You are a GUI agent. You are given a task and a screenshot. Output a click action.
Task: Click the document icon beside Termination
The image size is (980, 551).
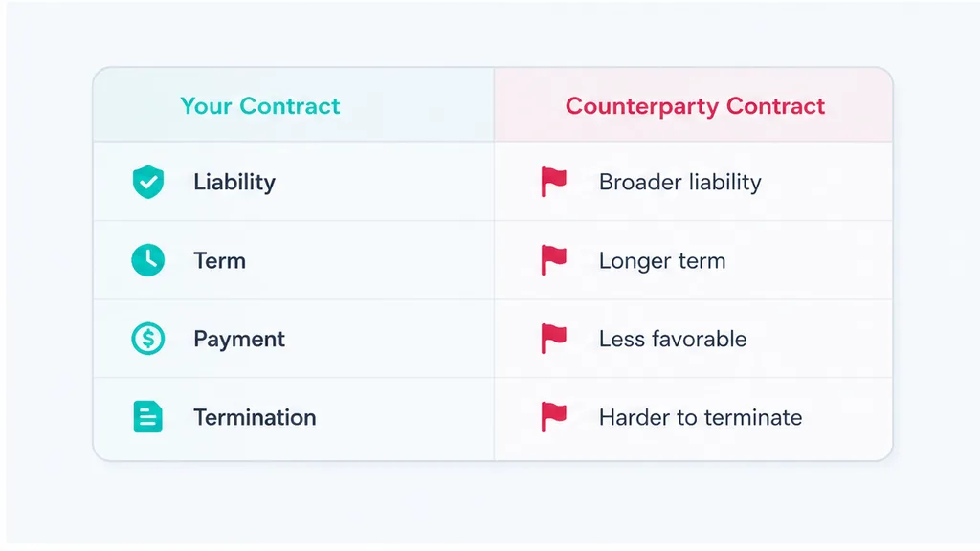click(148, 417)
